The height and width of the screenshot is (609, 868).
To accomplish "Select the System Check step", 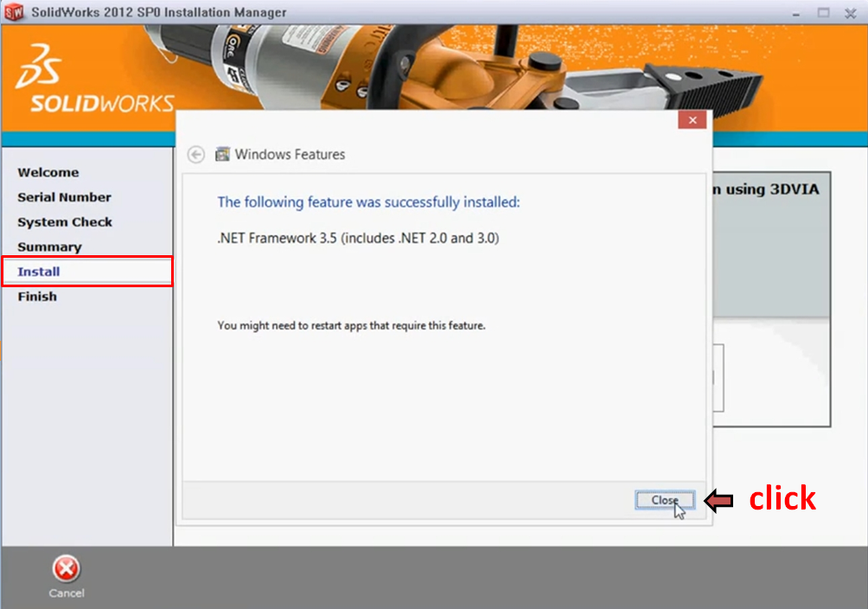I will [x=65, y=222].
